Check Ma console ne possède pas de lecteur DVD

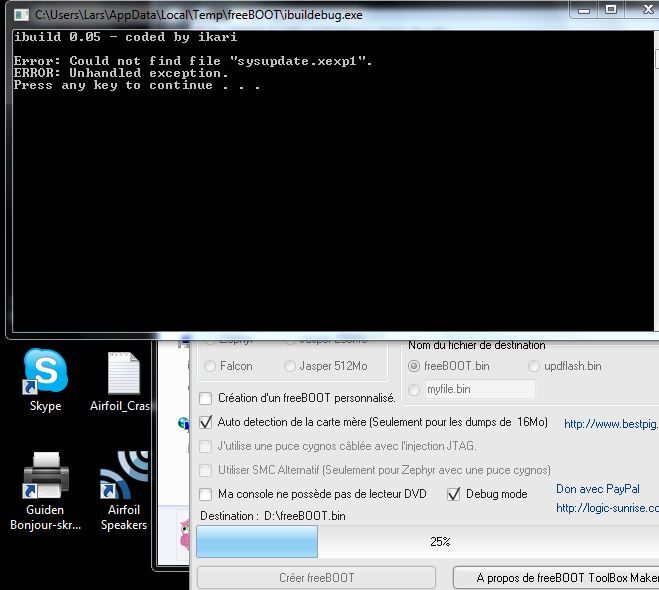tap(206, 494)
